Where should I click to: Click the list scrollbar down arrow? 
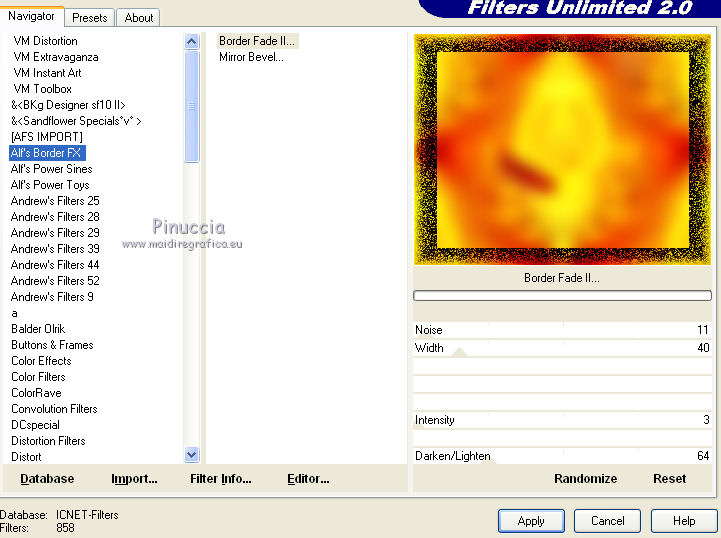(192, 455)
